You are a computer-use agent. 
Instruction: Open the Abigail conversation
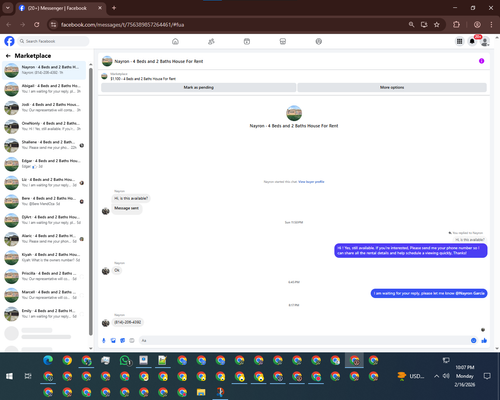[44, 89]
